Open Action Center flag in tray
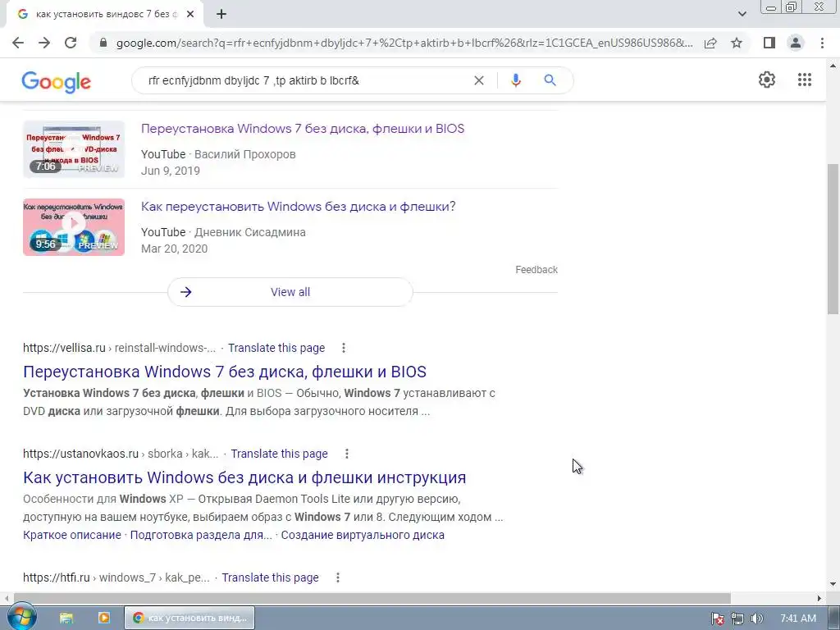This screenshot has width=840, height=630. (x=718, y=619)
